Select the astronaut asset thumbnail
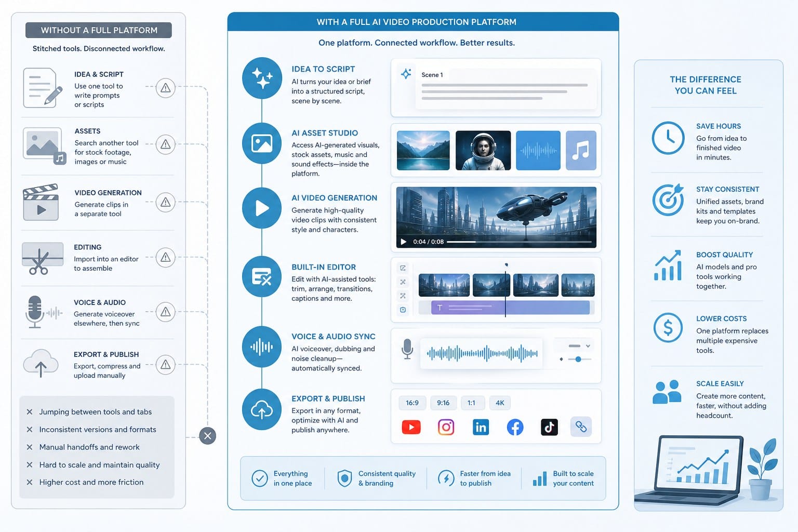Viewport: 798px width, 532px height. coord(483,151)
